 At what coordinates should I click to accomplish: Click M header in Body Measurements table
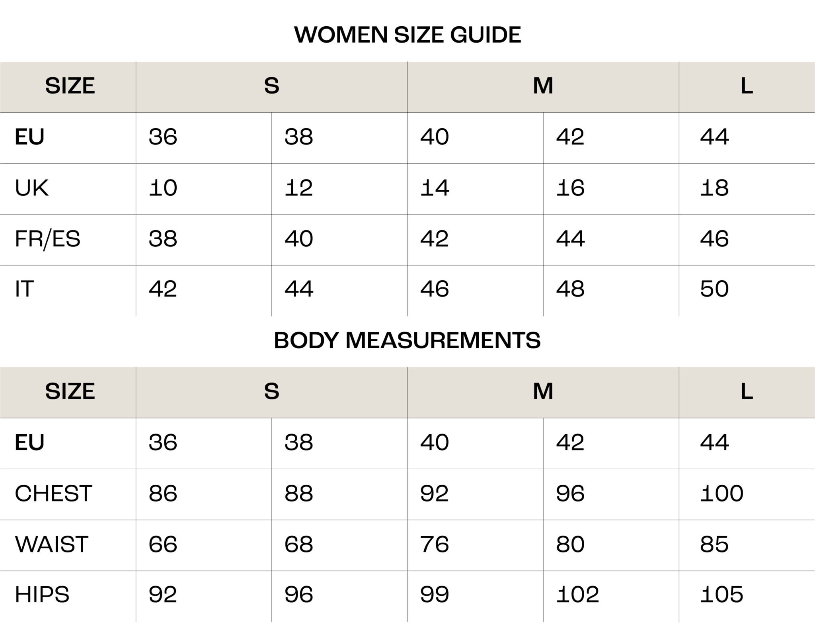point(543,392)
